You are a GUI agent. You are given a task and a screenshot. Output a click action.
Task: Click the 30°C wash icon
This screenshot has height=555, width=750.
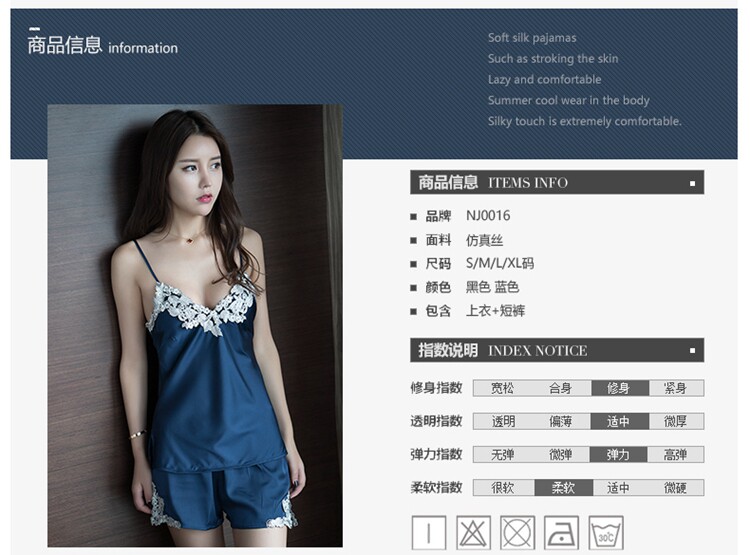click(606, 533)
